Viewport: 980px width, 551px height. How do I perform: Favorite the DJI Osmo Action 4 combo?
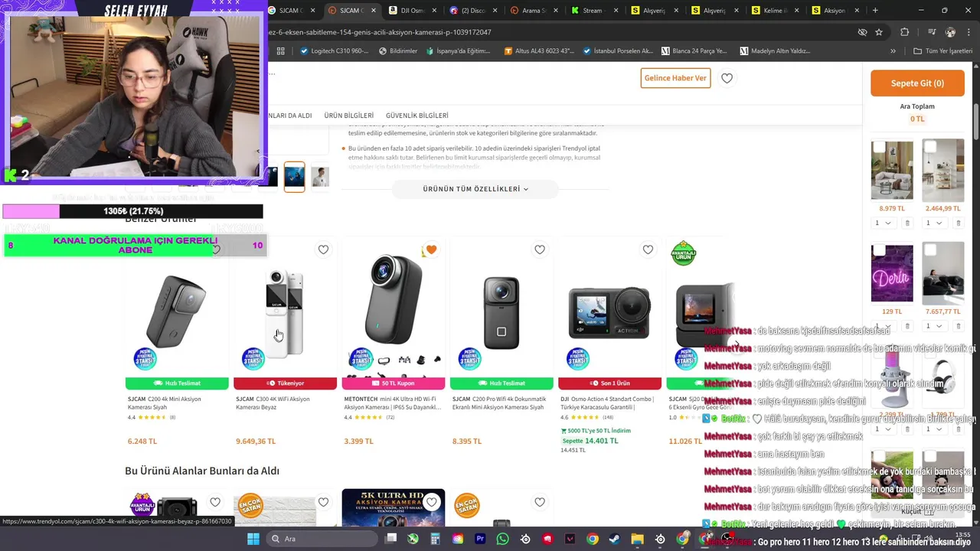pyautogui.click(x=648, y=249)
